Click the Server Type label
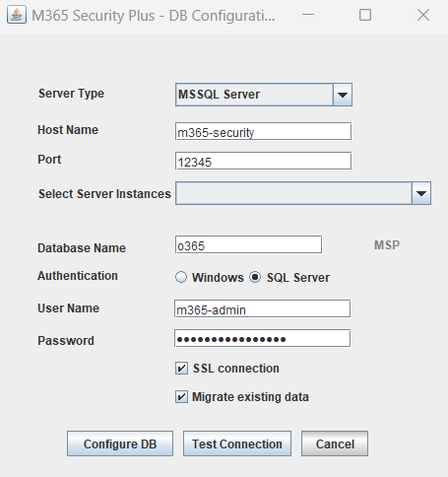Image resolution: width=448 pixels, height=477 pixels. (71, 94)
